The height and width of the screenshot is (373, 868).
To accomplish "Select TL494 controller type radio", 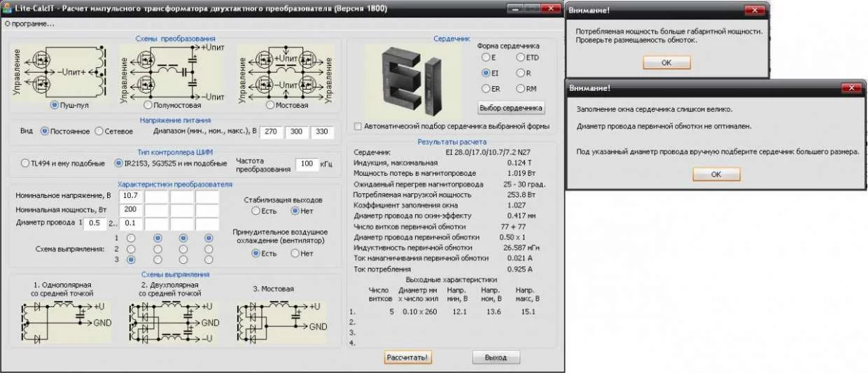I will 26,163.
